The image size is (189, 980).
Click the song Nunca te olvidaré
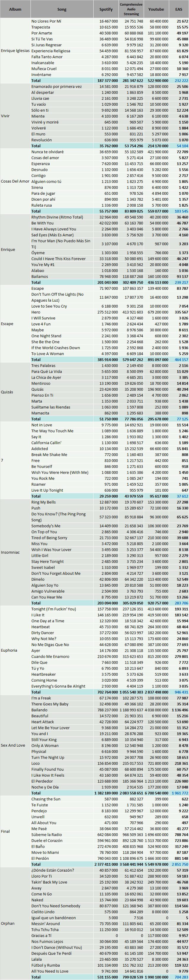coord(47,152)
